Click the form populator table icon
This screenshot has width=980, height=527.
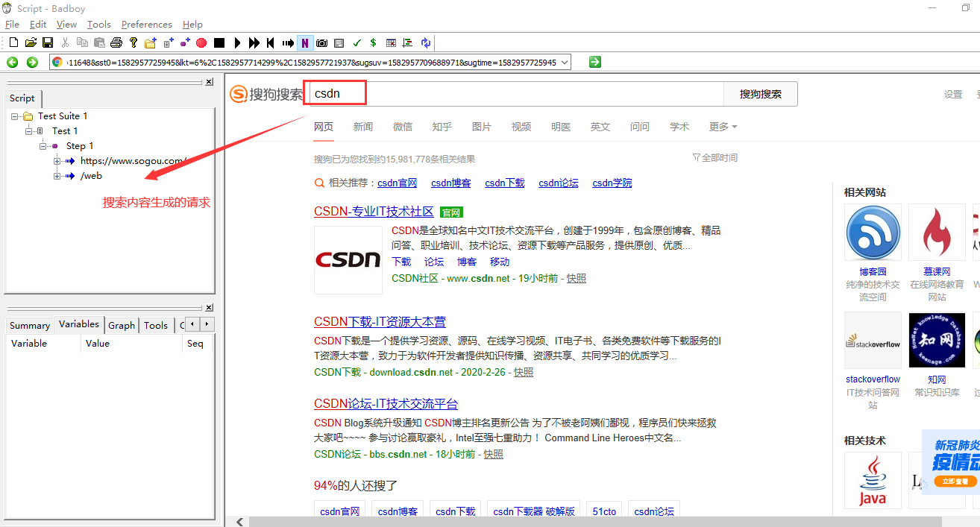[391, 42]
